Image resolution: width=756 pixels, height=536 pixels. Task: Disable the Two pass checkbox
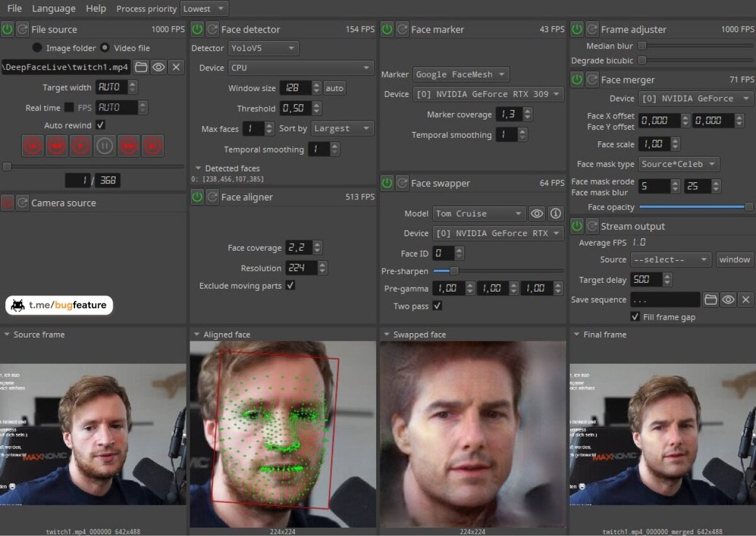tap(437, 306)
